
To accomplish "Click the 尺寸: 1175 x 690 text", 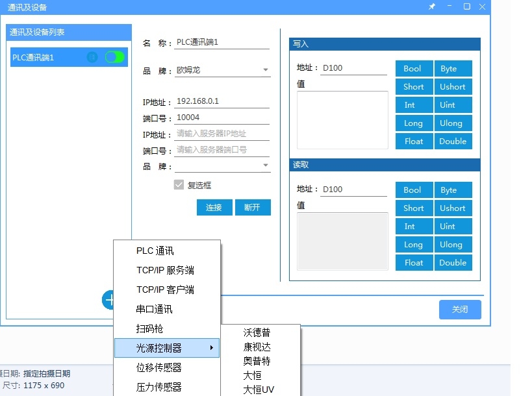I will coord(33,386).
